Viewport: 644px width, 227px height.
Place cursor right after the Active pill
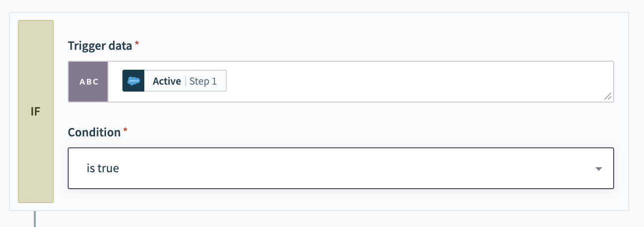234,81
